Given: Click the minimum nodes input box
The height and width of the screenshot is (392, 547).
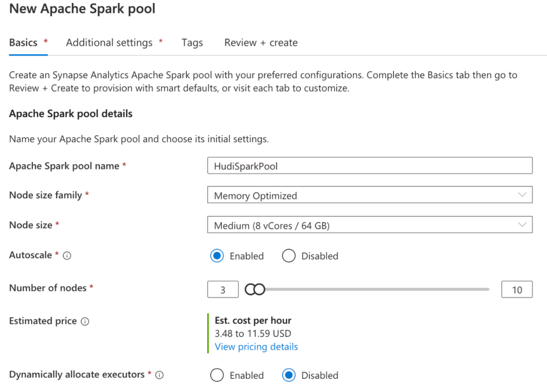Looking at the screenshot, I should pos(223,290).
